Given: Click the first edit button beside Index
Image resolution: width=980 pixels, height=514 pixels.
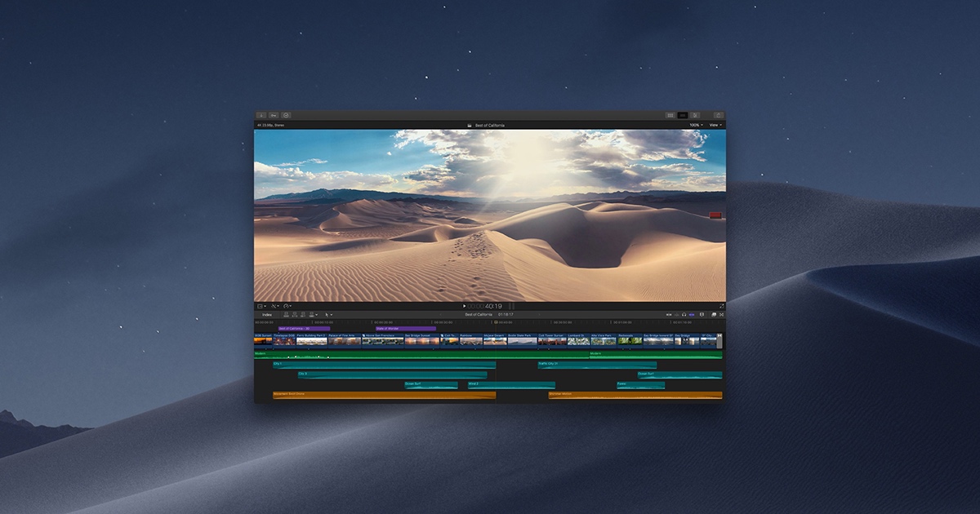Looking at the screenshot, I should [x=286, y=315].
